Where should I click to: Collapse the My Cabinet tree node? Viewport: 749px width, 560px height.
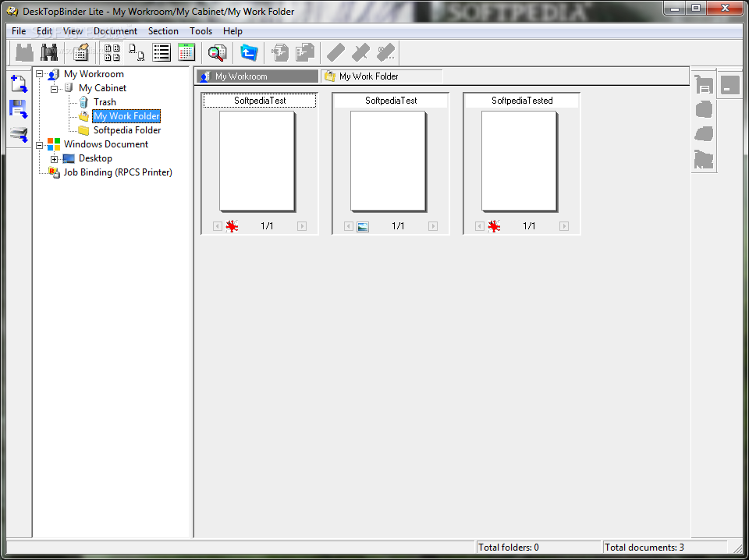(x=54, y=88)
